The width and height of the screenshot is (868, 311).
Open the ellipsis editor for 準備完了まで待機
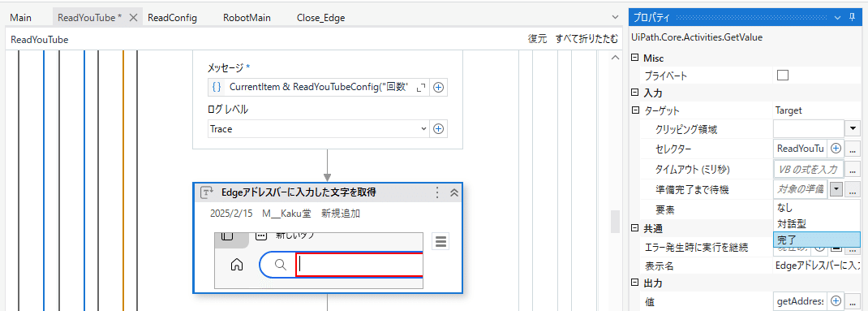(x=853, y=189)
